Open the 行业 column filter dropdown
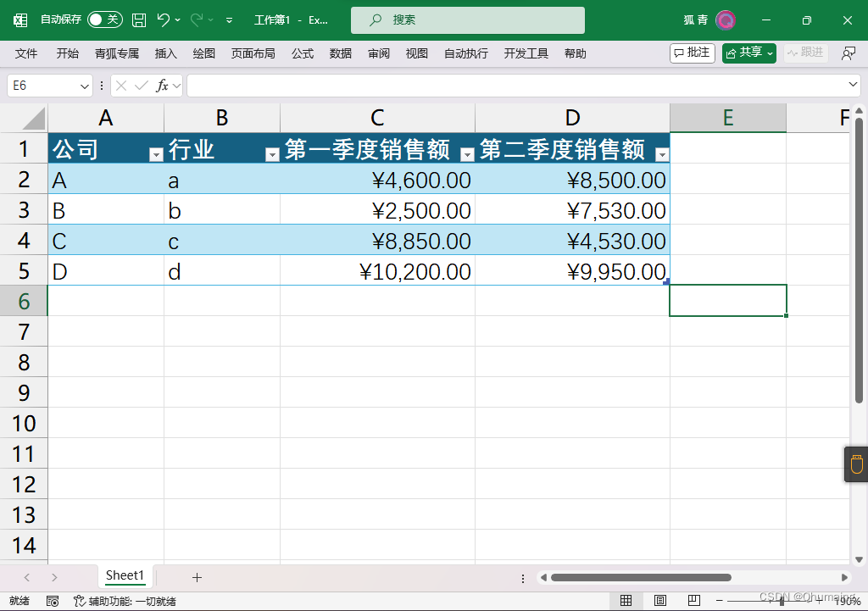 pos(272,153)
